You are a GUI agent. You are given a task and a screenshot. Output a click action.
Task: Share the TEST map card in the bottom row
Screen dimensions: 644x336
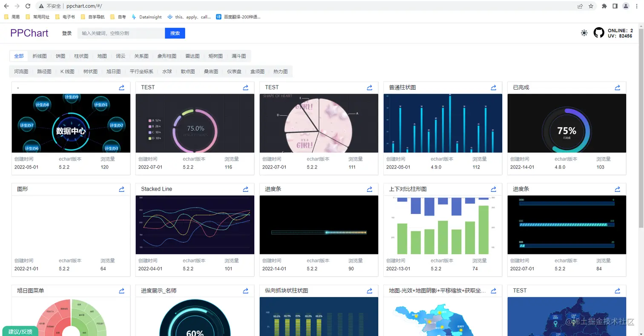617,291
